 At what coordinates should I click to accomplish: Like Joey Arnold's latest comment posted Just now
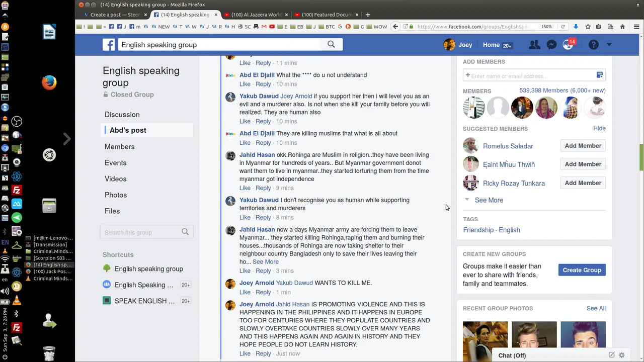[245, 353]
